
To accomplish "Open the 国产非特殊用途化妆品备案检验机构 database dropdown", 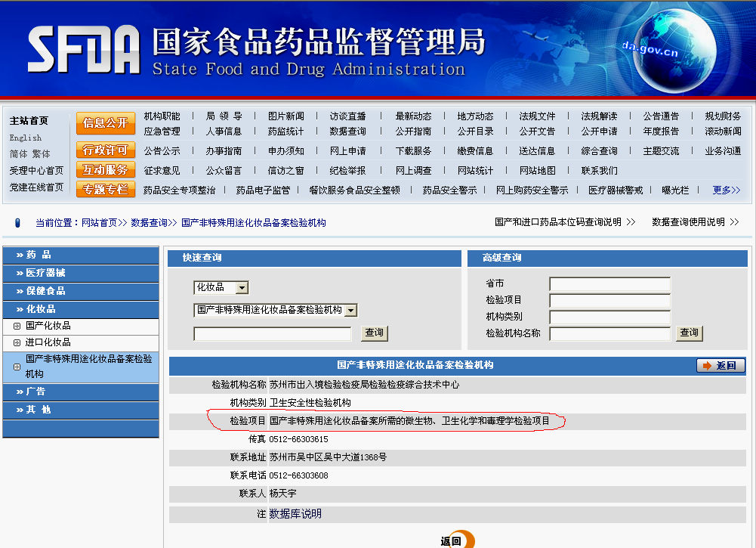I will (276, 310).
